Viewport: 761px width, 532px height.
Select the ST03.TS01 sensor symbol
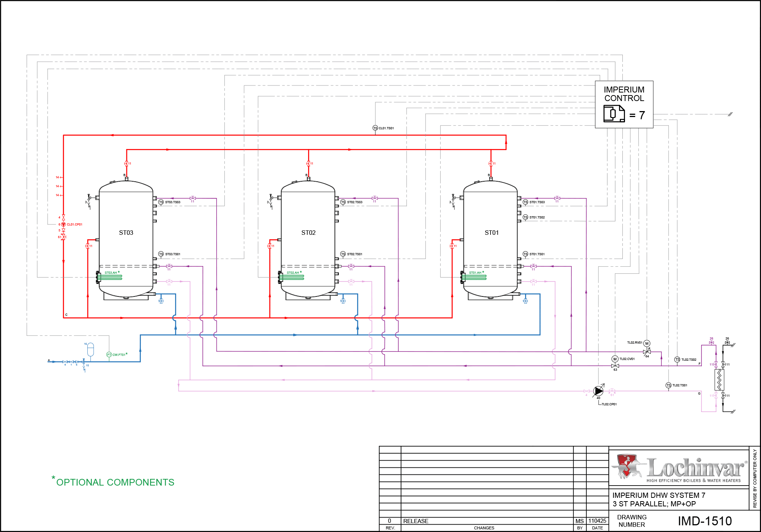[x=161, y=254]
